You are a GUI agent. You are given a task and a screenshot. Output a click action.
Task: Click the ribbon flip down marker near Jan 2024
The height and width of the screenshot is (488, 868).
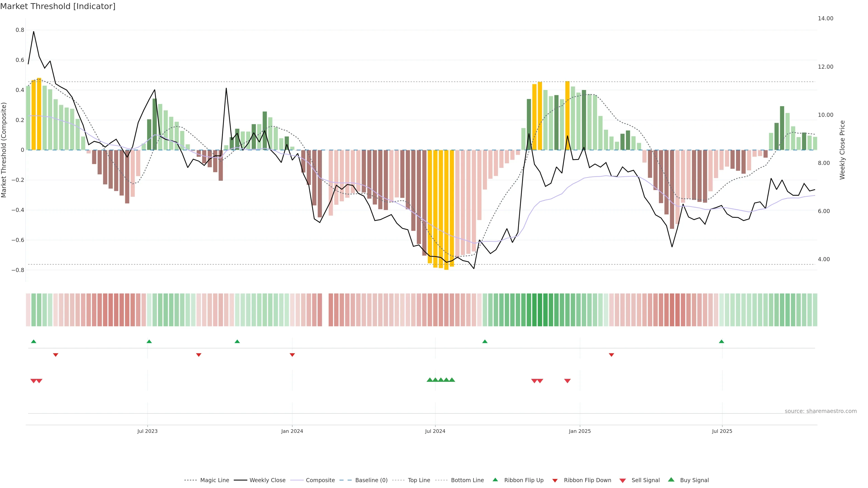coord(292,355)
